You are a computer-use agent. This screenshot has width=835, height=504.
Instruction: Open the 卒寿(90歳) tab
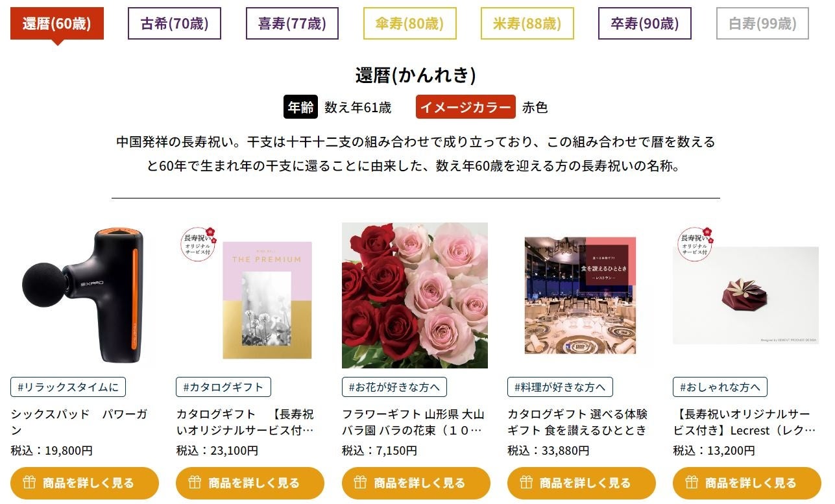pyautogui.click(x=645, y=24)
